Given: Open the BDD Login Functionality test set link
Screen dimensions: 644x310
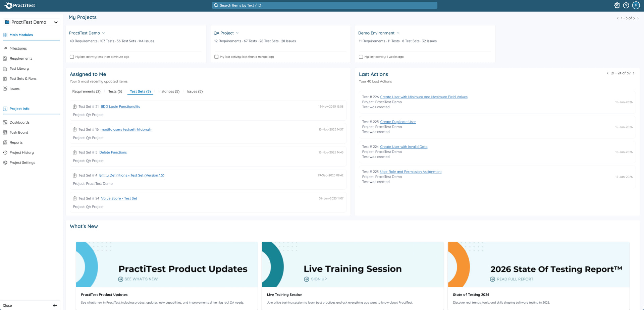Looking at the screenshot, I should (x=120, y=107).
